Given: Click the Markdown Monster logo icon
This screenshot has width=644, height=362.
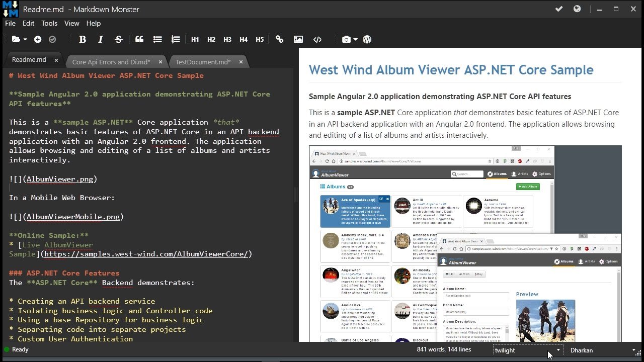Looking at the screenshot, I should pyautogui.click(x=11, y=9).
